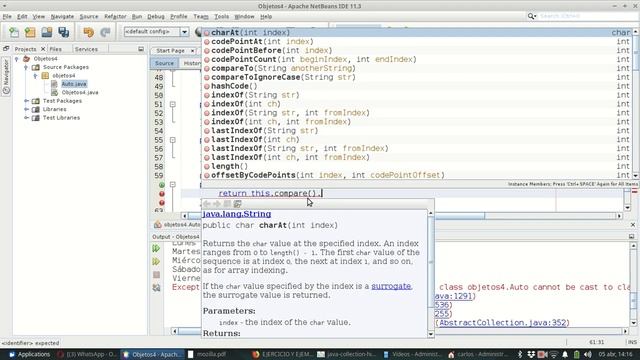
Task: Open Javadoc in external browser icon
Action: [x=238, y=204]
